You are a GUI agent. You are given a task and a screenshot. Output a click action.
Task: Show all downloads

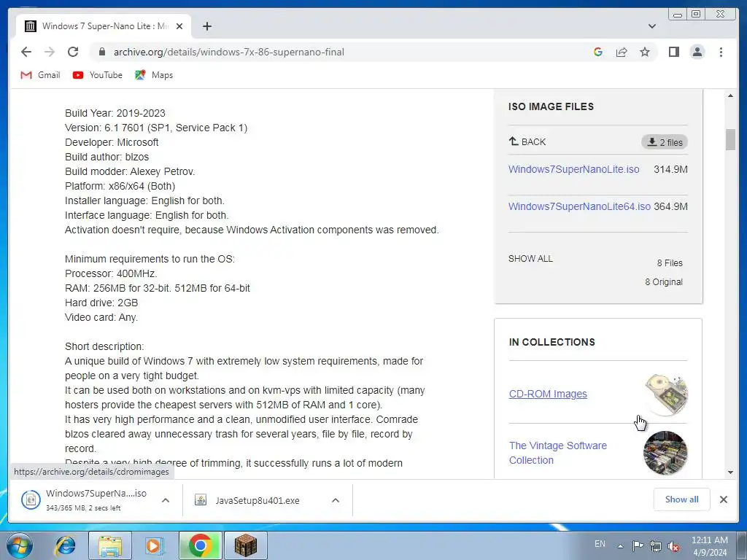(x=682, y=499)
